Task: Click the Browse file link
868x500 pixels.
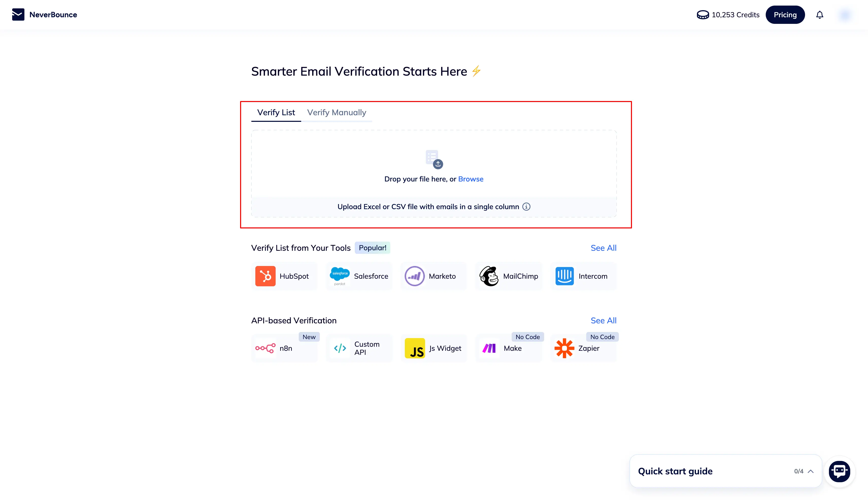Action: [471, 179]
